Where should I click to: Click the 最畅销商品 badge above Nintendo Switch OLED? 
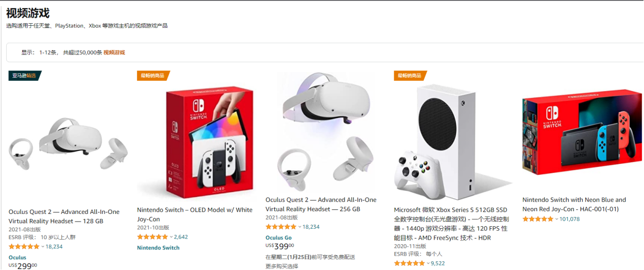[153, 76]
